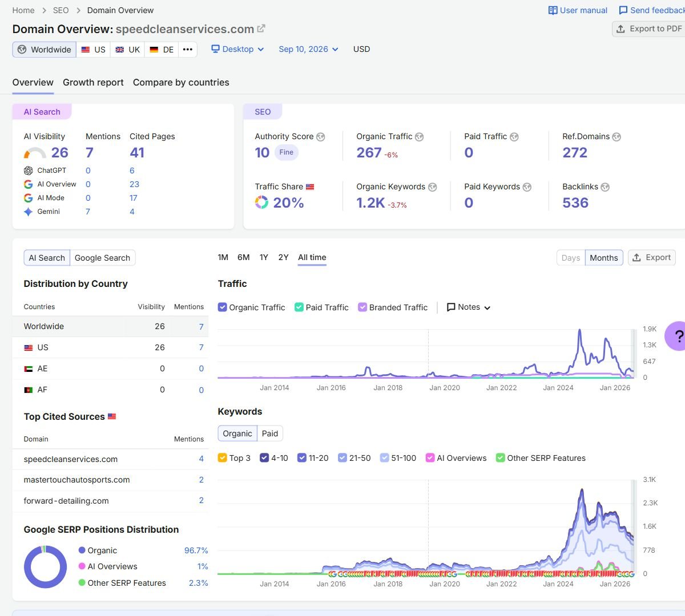This screenshot has width=685, height=616.
Task: Click the Organic Traffic info globe icon
Action: tap(420, 137)
